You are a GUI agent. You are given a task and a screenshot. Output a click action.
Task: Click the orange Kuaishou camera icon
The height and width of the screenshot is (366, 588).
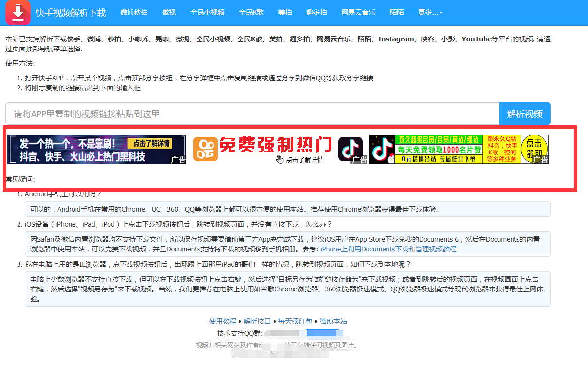[205, 149]
